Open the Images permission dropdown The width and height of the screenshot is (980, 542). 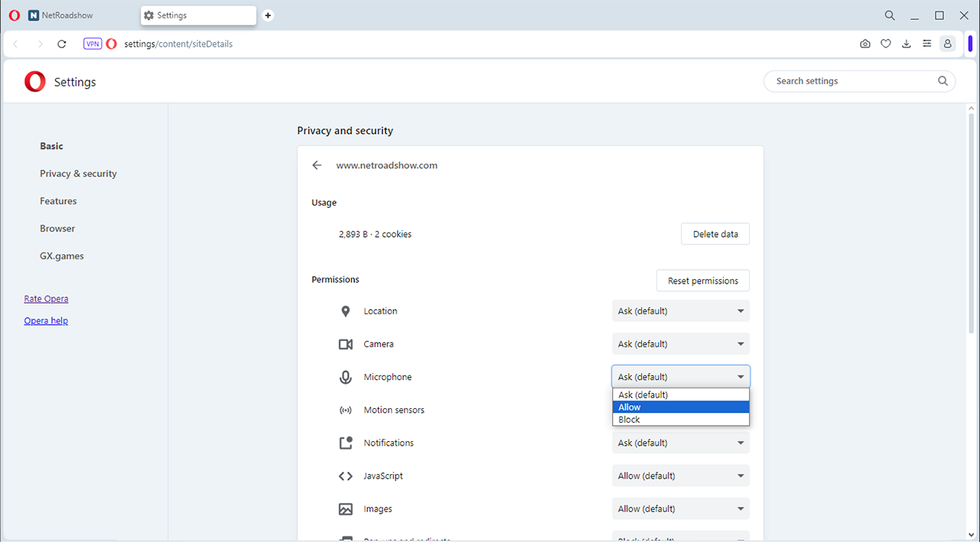click(x=679, y=508)
